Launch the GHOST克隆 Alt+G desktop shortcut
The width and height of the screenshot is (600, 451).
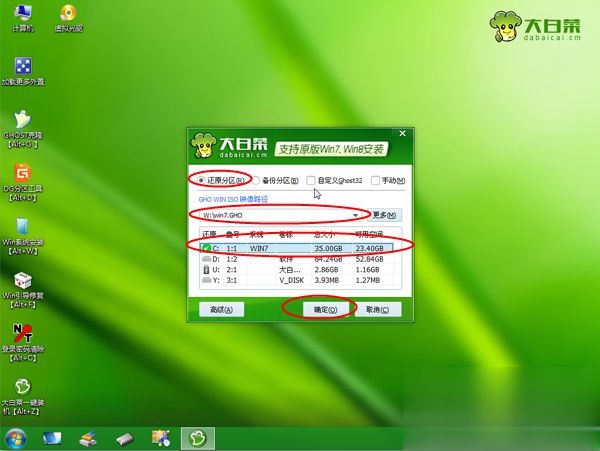coord(23,129)
